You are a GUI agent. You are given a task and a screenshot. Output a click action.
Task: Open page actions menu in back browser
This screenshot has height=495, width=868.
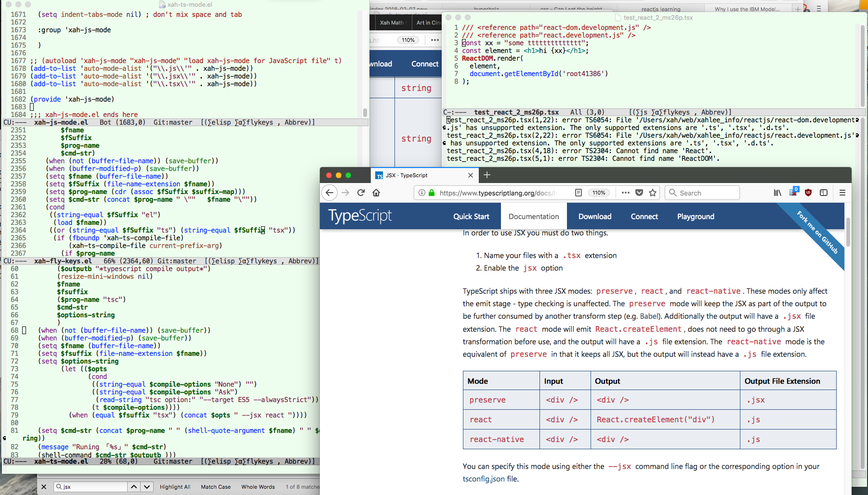tap(434, 40)
